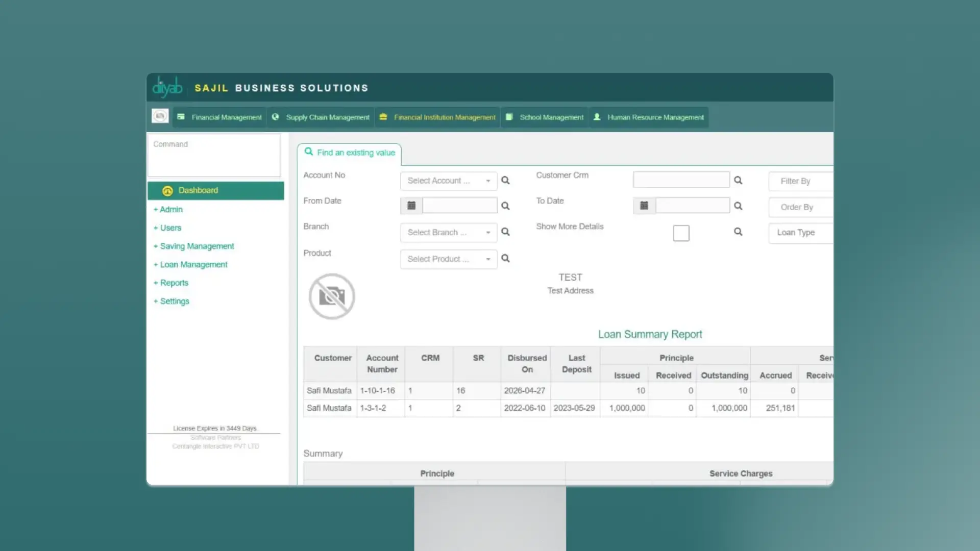Click the diyab logo in header

167,87
